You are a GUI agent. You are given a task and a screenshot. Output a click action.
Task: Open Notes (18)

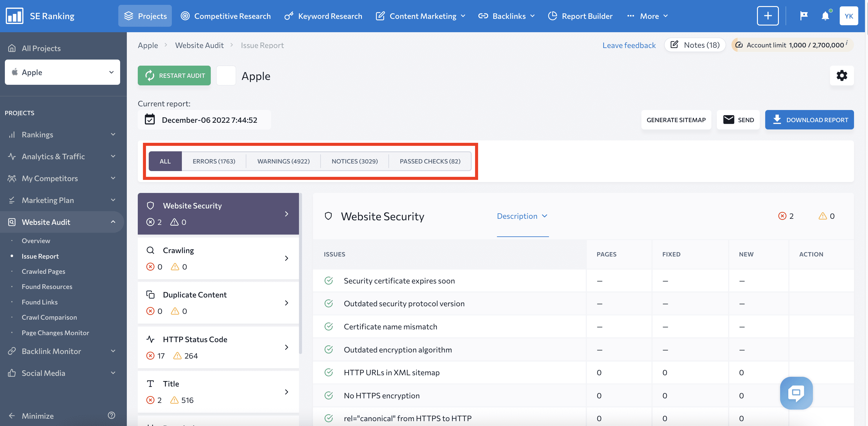(x=695, y=45)
